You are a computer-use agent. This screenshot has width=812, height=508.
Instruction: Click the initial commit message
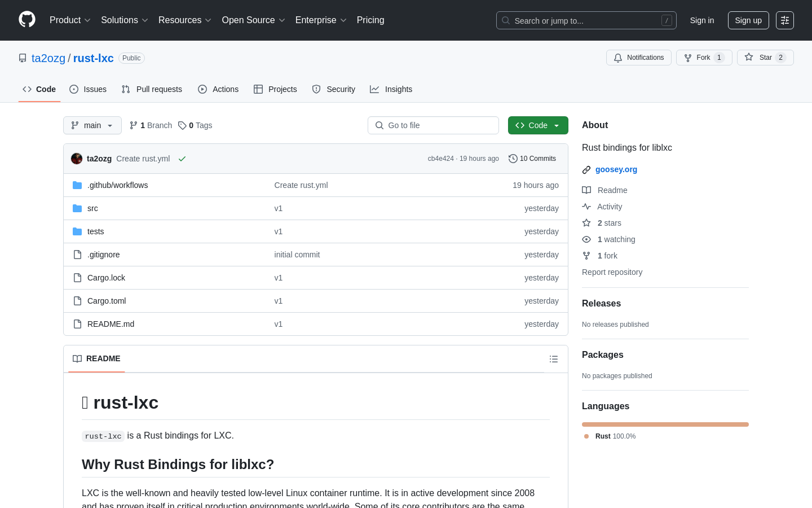[297, 255]
